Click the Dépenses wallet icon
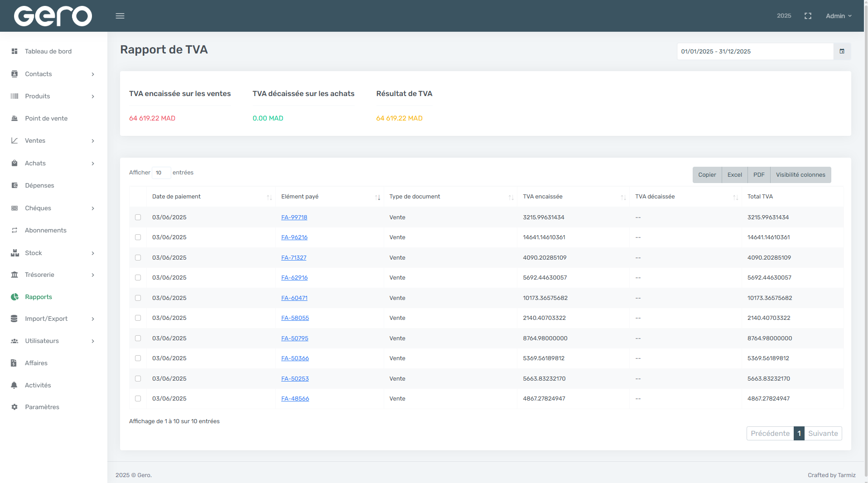This screenshot has height=483, width=868. tap(14, 185)
